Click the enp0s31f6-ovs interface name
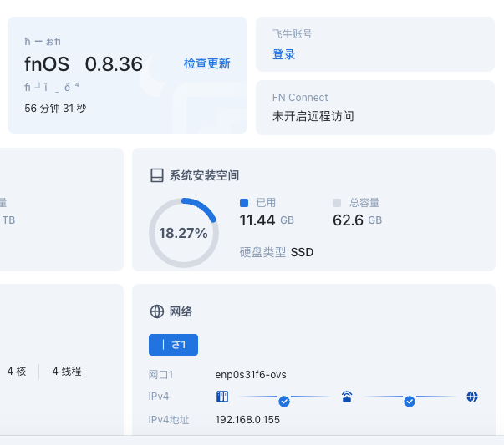The height and width of the screenshot is (445, 504). (251, 375)
